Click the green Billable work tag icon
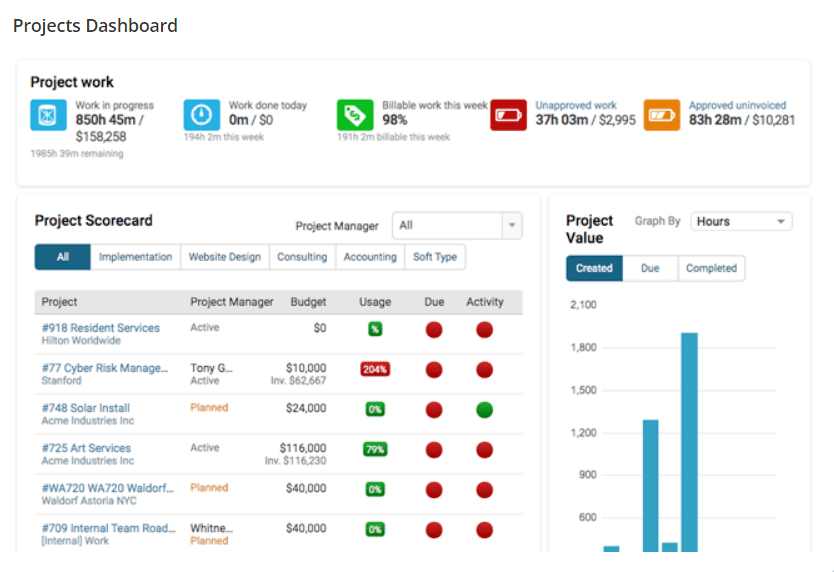This screenshot has height=572, width=834. pyautogui.click(x=355, y=115)
